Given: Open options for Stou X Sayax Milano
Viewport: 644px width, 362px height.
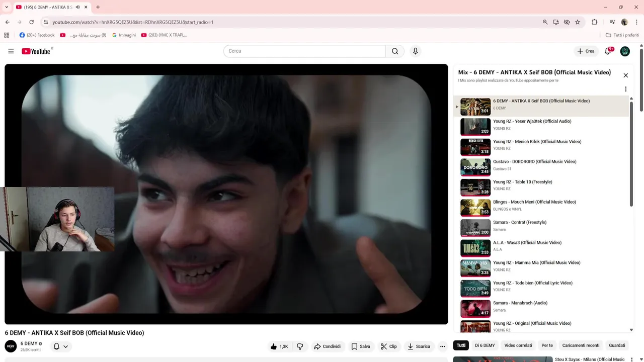Looking at the screenshot, I should point(631,359).
